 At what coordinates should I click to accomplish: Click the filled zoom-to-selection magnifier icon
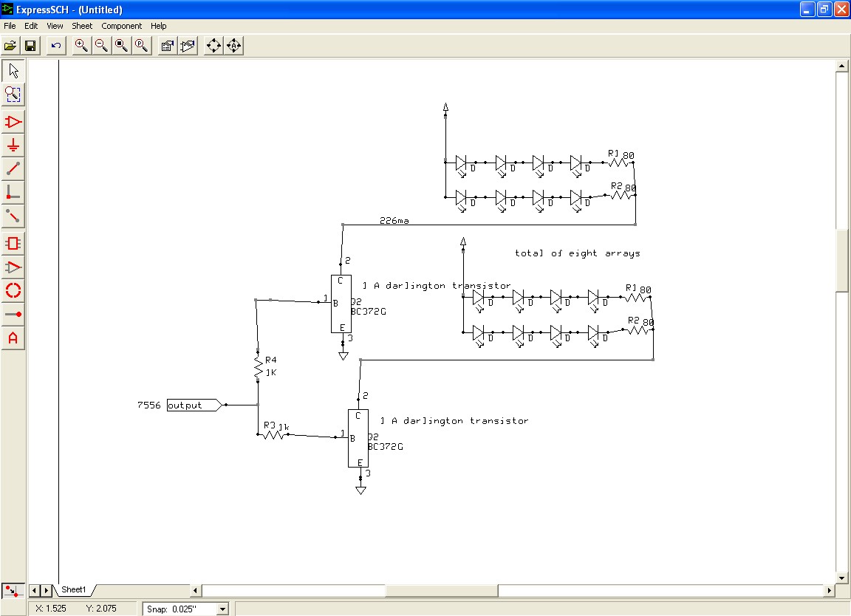[x=122, y=46]
